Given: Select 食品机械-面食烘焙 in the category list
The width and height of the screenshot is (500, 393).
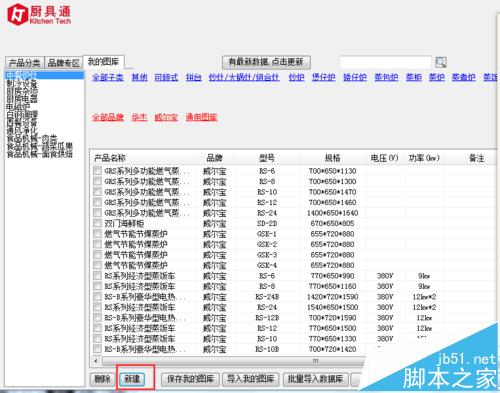Looking at the screenshot, I should (39, 154).
